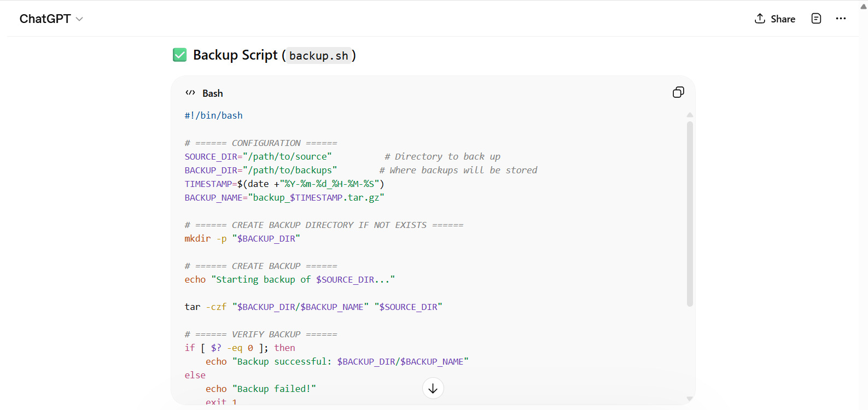This screenshot has height=410, width=868.
Task: Click the backup.sh inline code in heading
Action: point(318,56)
